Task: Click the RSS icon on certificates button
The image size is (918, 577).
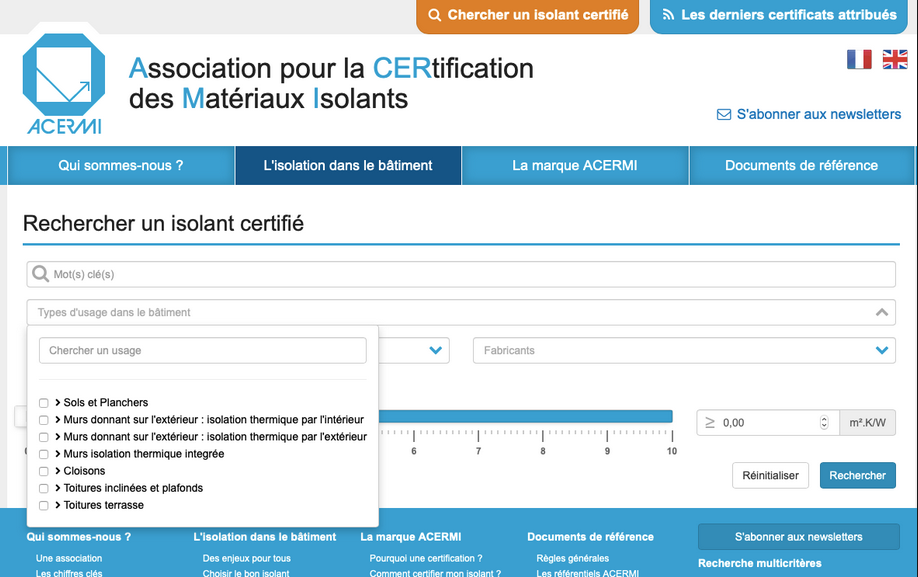Action: [668, 15]
